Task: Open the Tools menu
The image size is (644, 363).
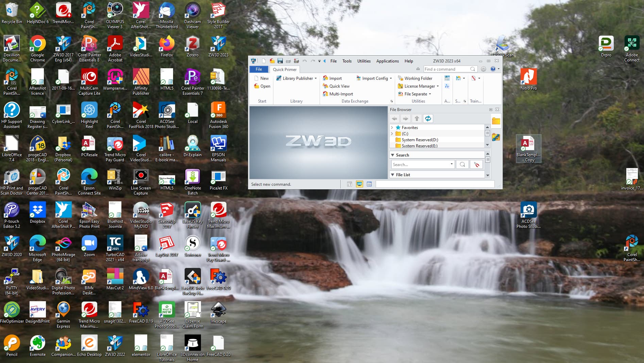Action: coord(347,61)
